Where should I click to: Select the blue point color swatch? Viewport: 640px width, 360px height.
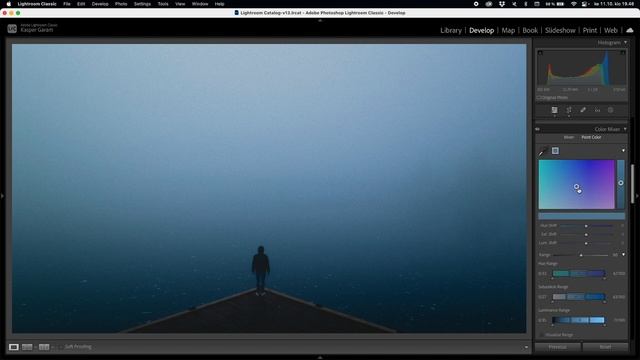555,151
